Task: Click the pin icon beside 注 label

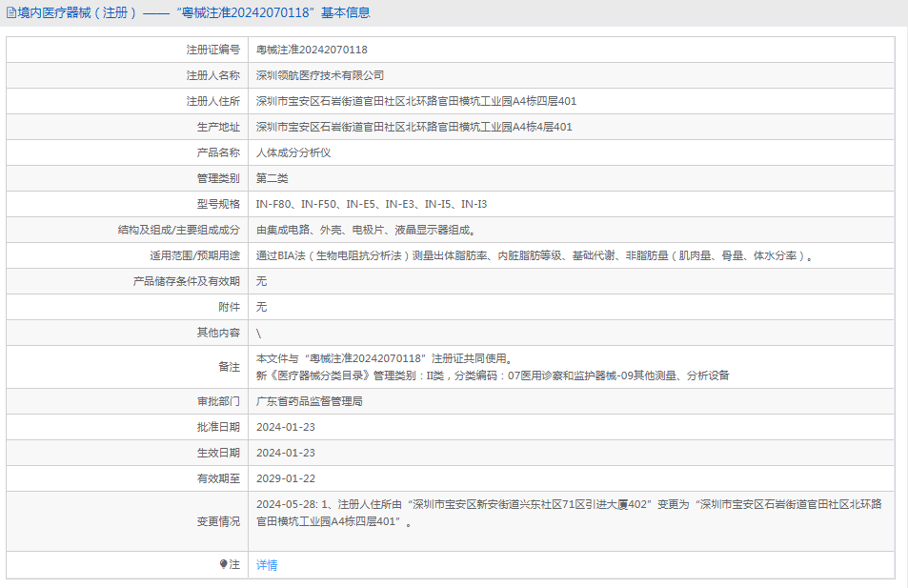Action: point(224,564)
